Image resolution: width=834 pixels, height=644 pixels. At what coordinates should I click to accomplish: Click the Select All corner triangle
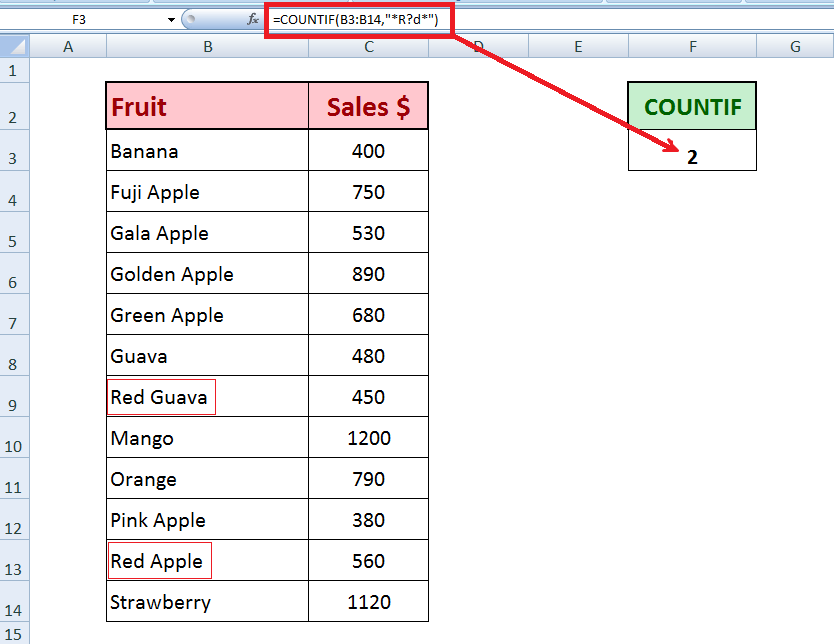pos(14,46)
